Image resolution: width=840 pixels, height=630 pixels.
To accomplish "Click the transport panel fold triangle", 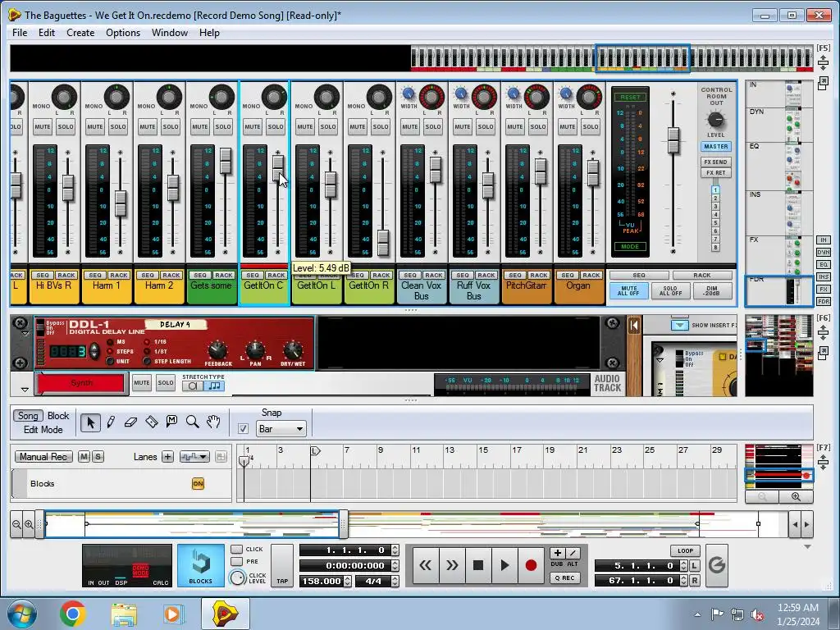I will tap(807, 547).
